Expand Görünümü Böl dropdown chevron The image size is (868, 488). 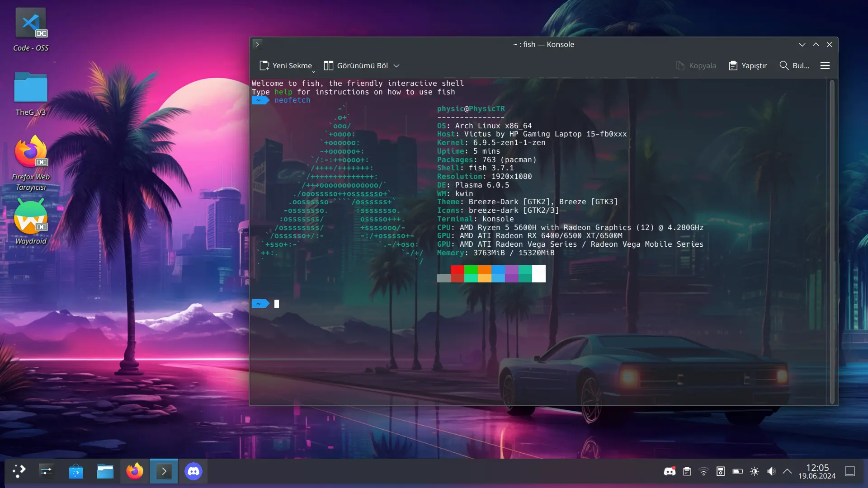point(396,66)
